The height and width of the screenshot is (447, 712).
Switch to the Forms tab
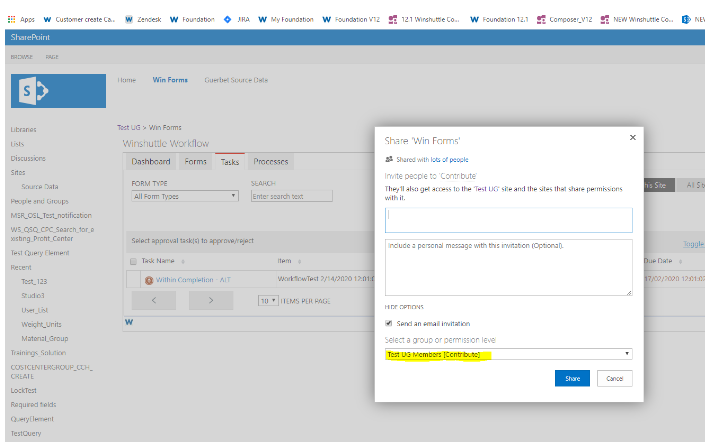click(195, 162)
